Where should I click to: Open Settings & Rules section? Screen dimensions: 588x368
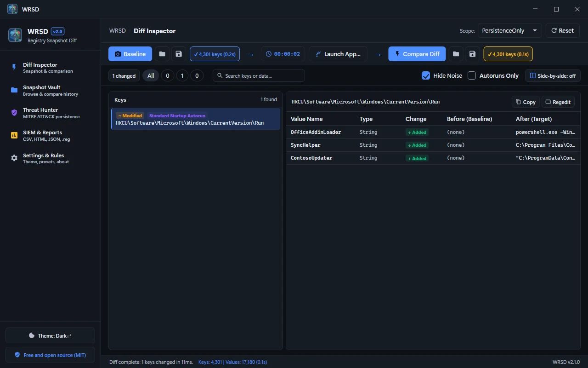[50, 158]
